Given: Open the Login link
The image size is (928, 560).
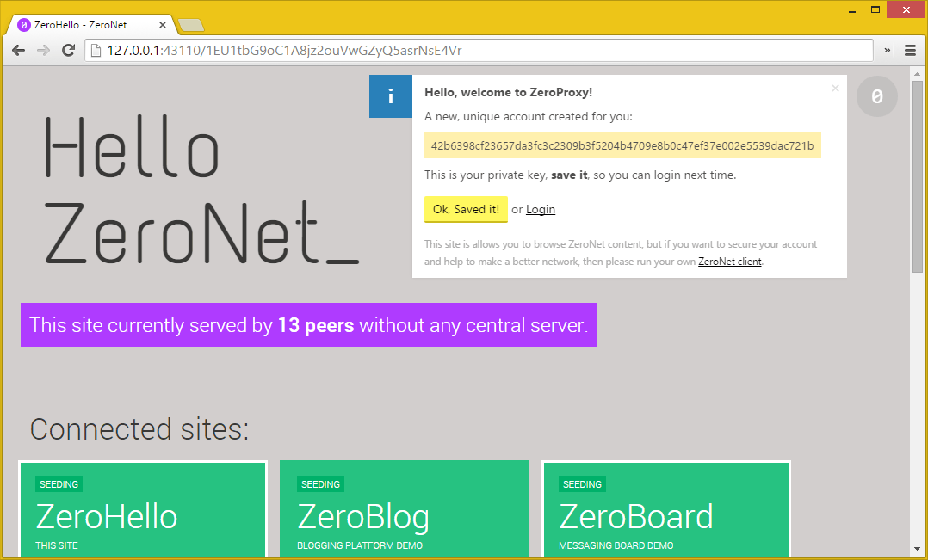Looking at the screenshot, I should tap(541, 209).
